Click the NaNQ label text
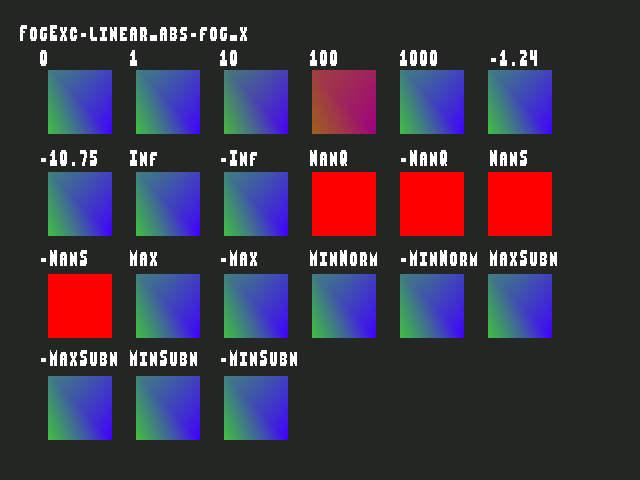The width and height of the screenshot is (640, 480). coord(329,158)
